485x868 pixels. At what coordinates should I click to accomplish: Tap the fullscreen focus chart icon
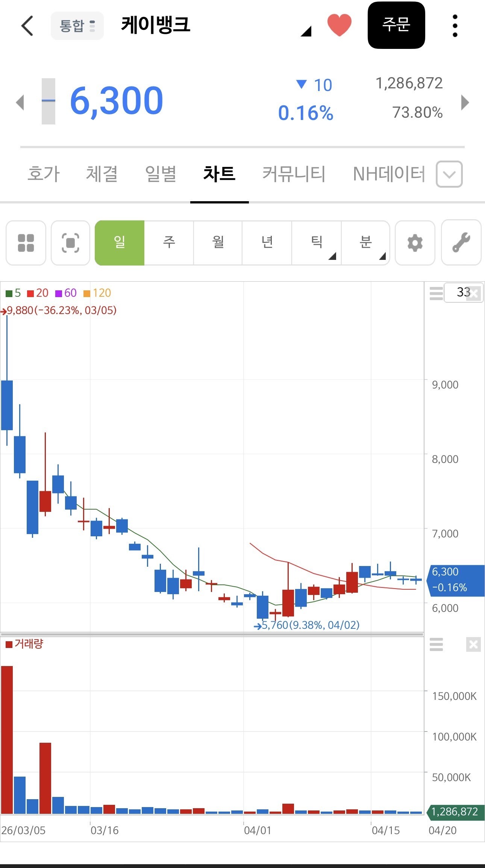coord(70,243)
